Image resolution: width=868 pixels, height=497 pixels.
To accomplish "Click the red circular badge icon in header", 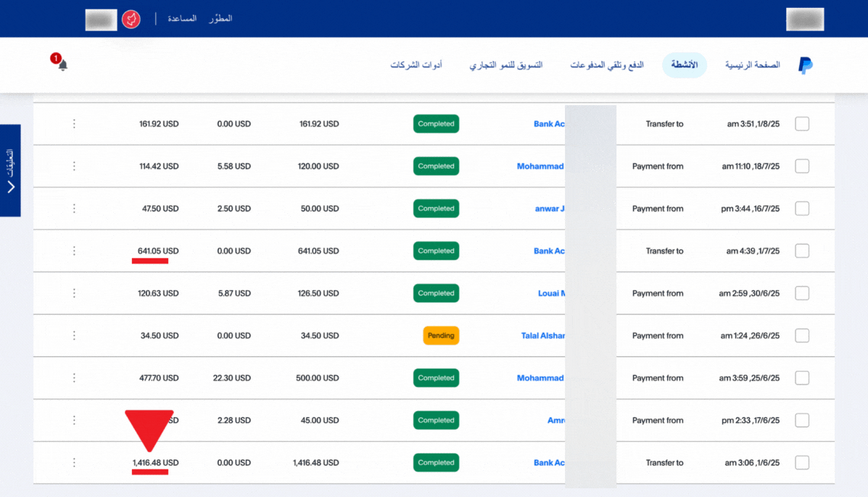I will pyautogui.click(x=131, y=19).
